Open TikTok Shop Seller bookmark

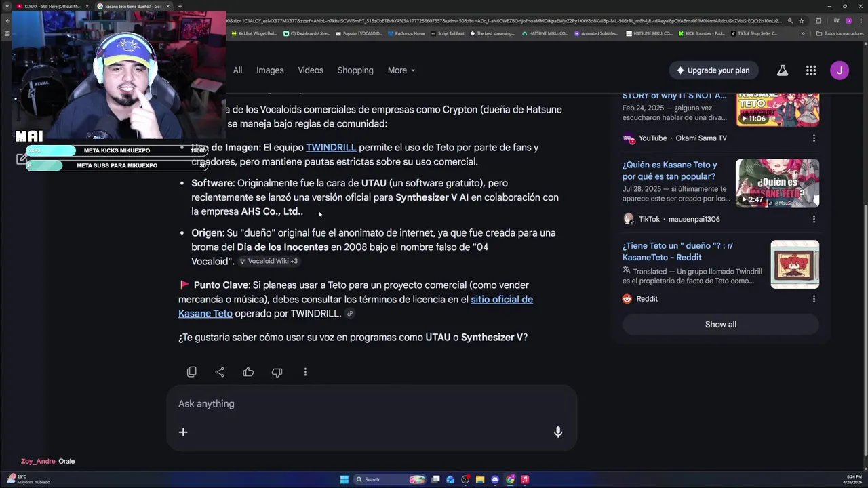coord(754,33)
